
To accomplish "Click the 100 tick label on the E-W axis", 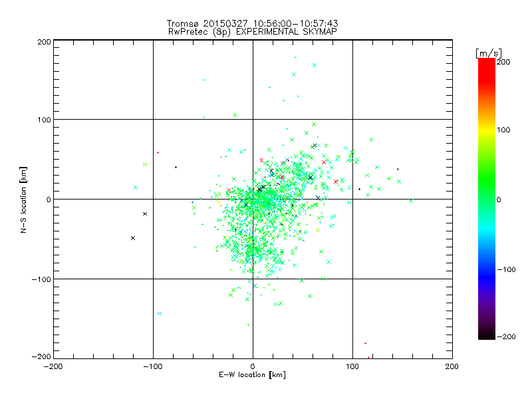I will 352,366.
